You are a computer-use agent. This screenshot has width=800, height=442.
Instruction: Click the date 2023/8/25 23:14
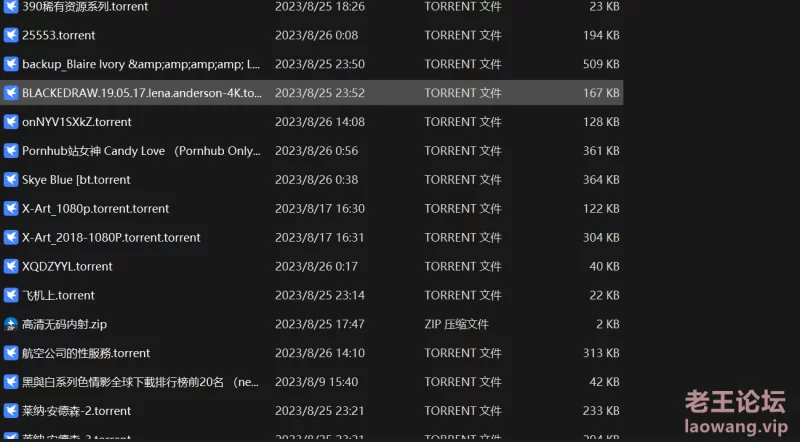(320, 296)
